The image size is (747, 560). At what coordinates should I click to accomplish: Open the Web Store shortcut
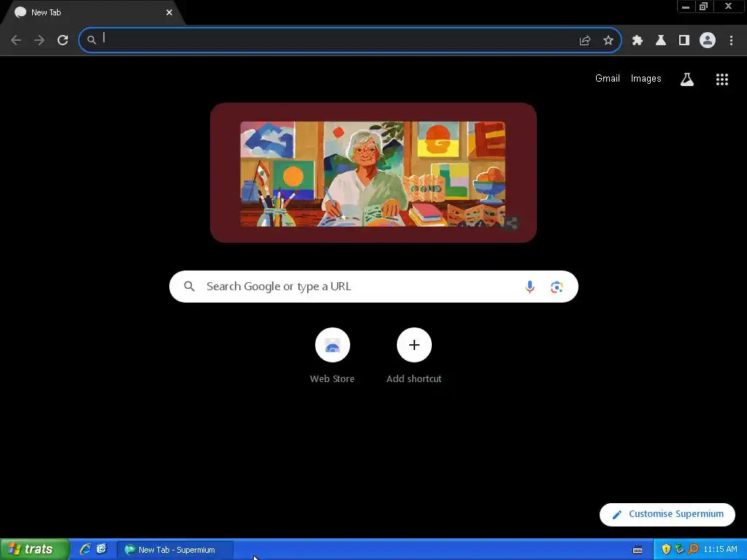[333, 356]
